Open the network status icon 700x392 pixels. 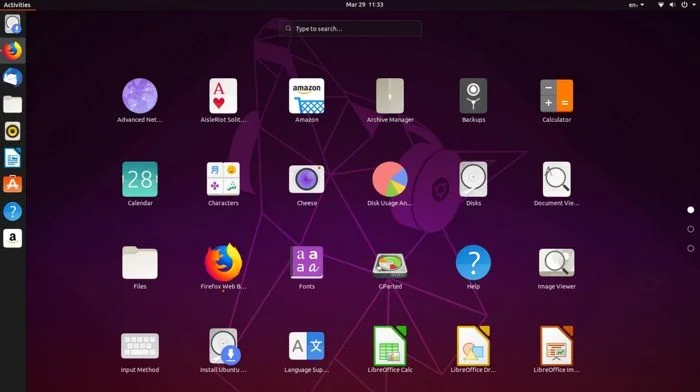click(661, 5)
